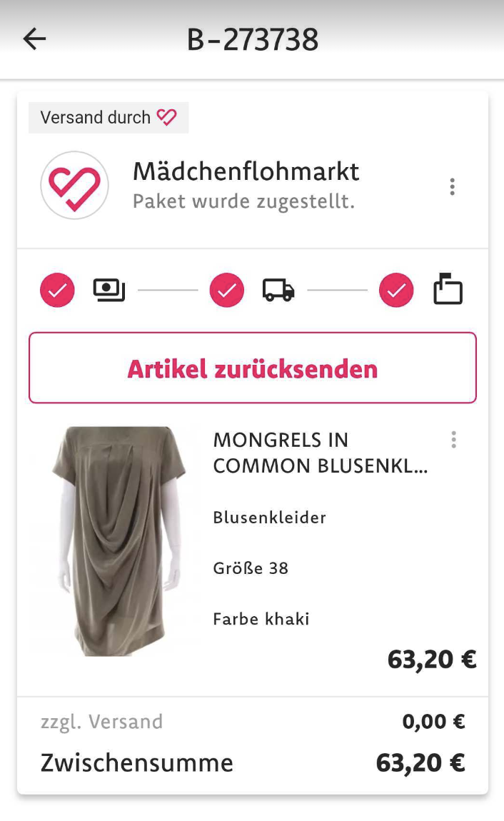The image size is (504, 821).
Task: Click the order progress bar between payment and shipping
Action: [x=168, y=290]
